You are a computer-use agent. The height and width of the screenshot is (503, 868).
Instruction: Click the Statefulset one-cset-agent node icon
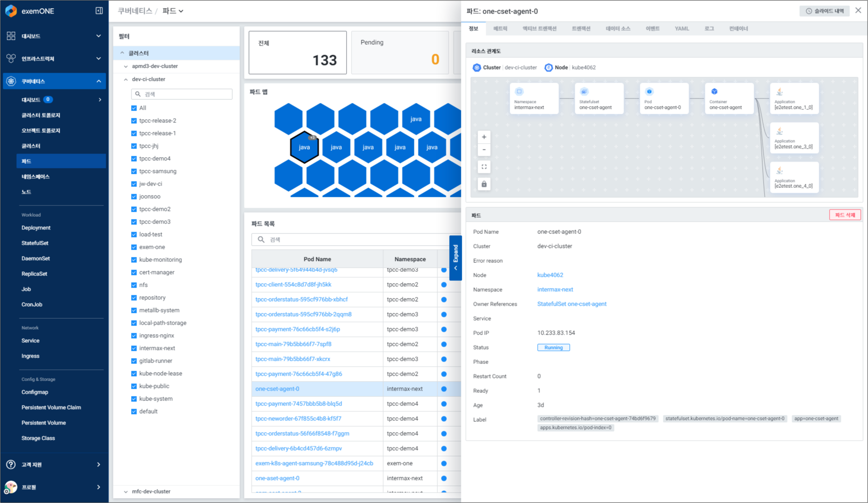click(584, 92)
